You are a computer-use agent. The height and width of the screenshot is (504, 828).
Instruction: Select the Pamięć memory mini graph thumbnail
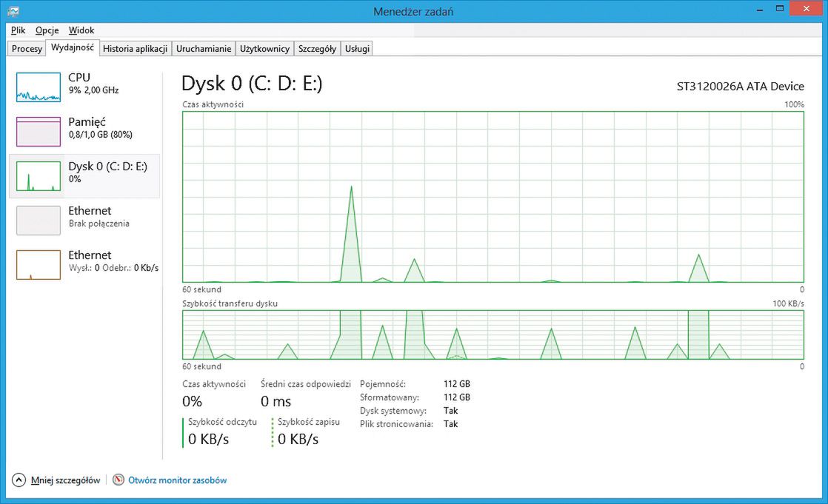[x=39, y=132]
